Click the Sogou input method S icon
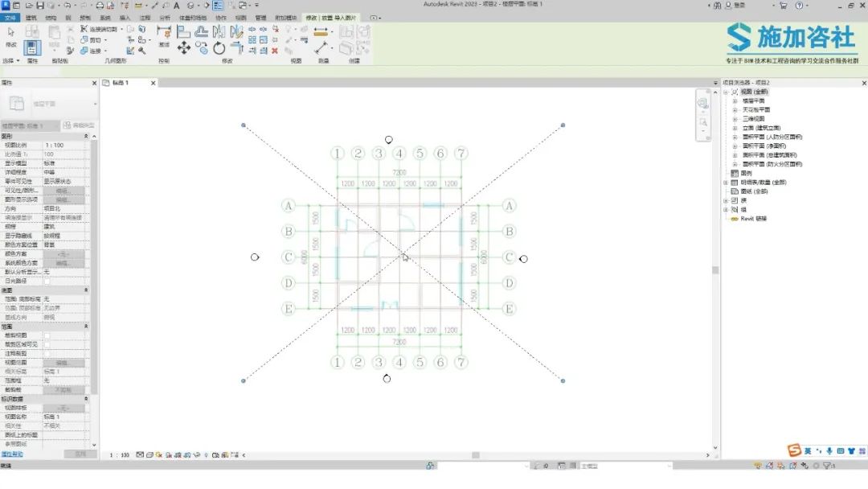 click(x=794, y=450)
